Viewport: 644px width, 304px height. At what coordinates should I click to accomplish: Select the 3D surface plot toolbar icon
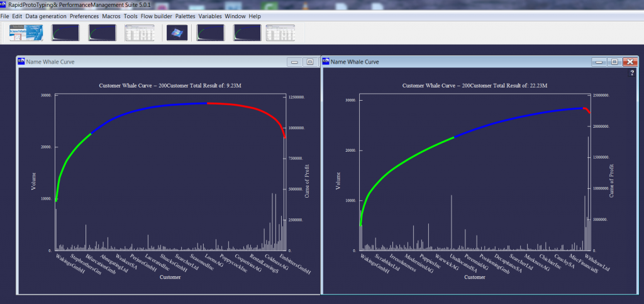(177, 33)
